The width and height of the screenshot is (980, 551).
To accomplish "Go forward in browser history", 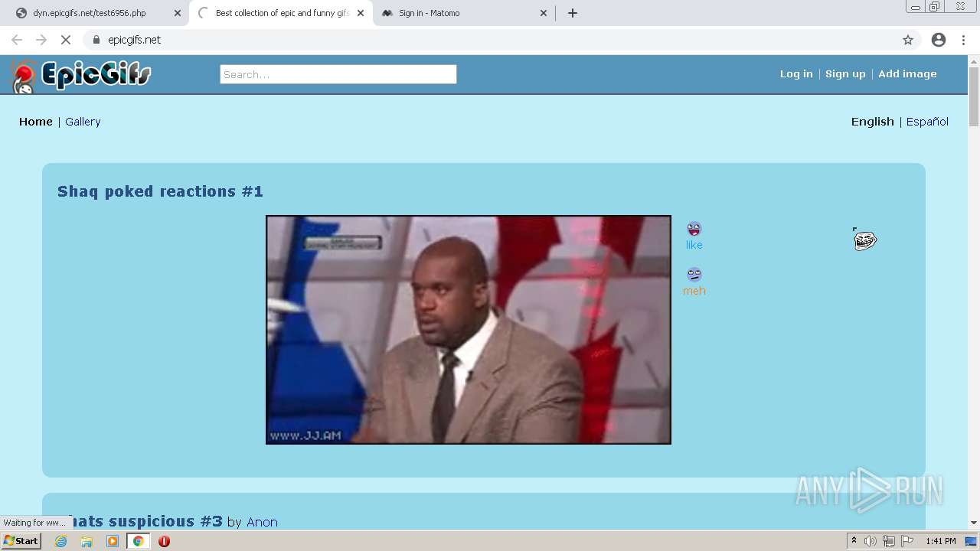I will pos(41,40).
